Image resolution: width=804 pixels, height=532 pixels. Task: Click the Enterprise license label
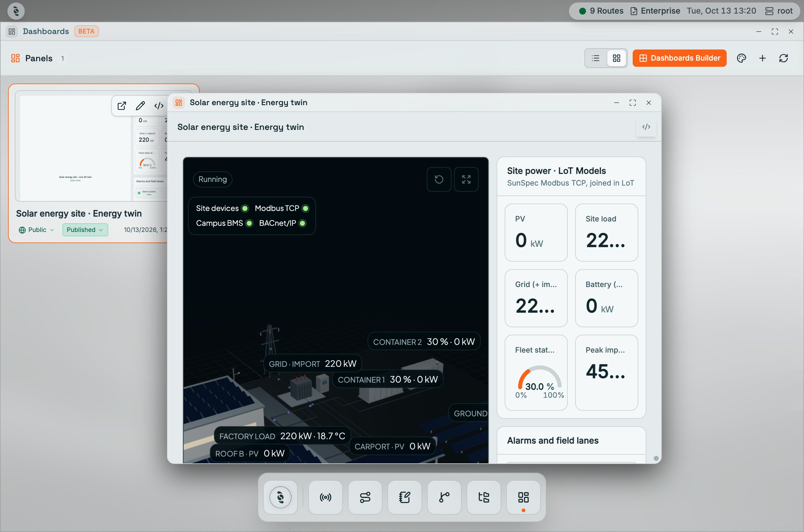click(655, 11)
